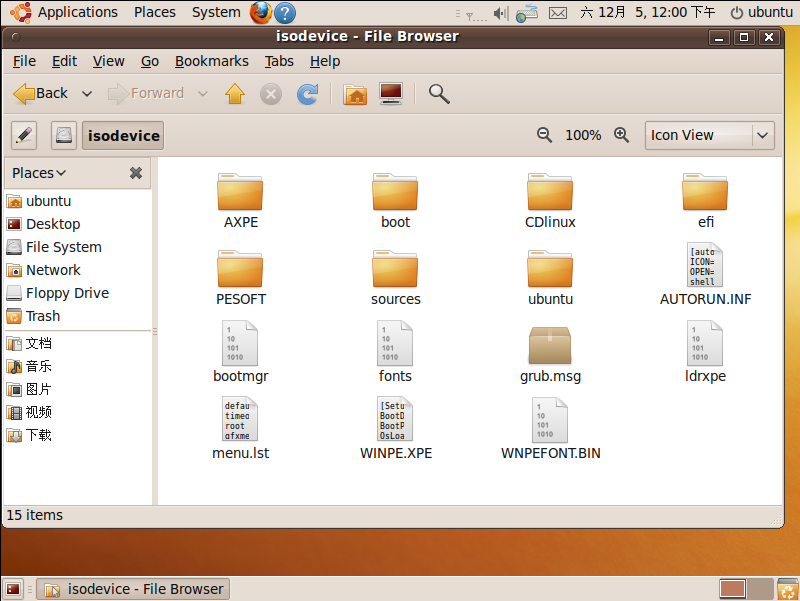Viewport: 800px width, 601px height.
Task: Open the boot folder
Action: (395, 201)
